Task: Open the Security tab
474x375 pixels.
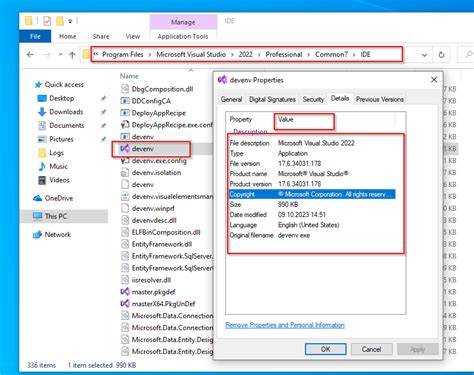Action: [x=313, y=99]
